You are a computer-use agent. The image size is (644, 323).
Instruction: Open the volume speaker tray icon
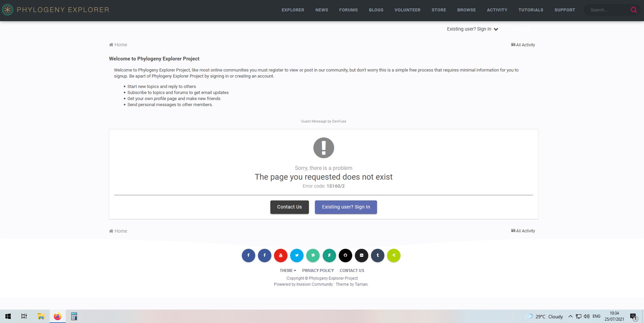[587, 316]
